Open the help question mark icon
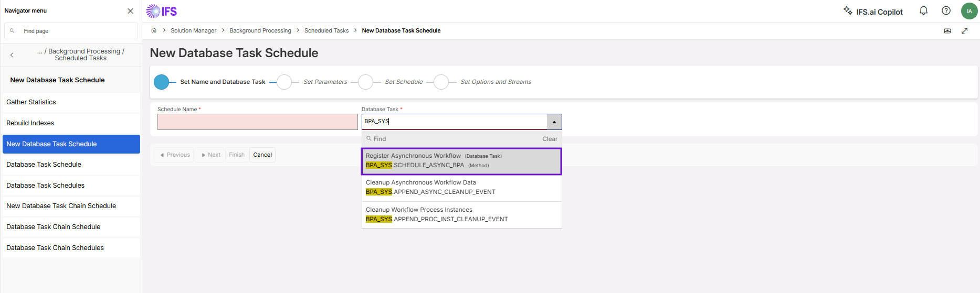 pos(946,10)
